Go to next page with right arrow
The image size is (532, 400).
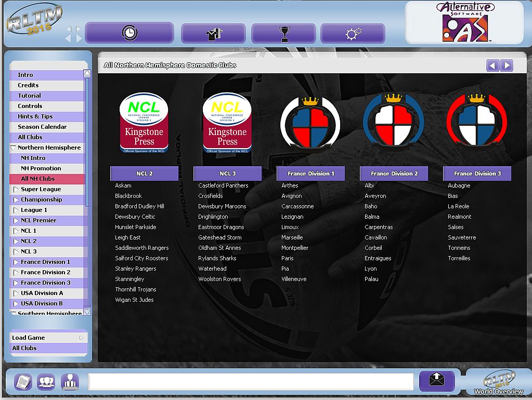point(507,65)
